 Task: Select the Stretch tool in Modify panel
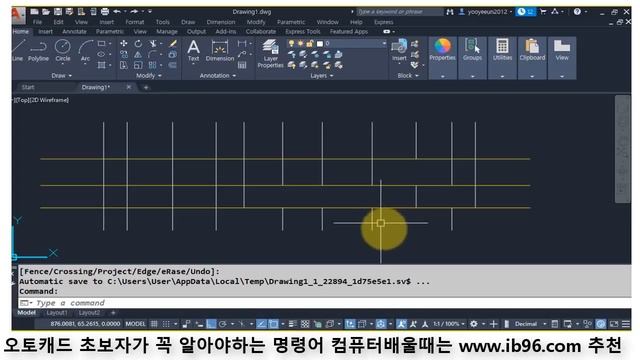pyautogui.click(x=124, y=65)
